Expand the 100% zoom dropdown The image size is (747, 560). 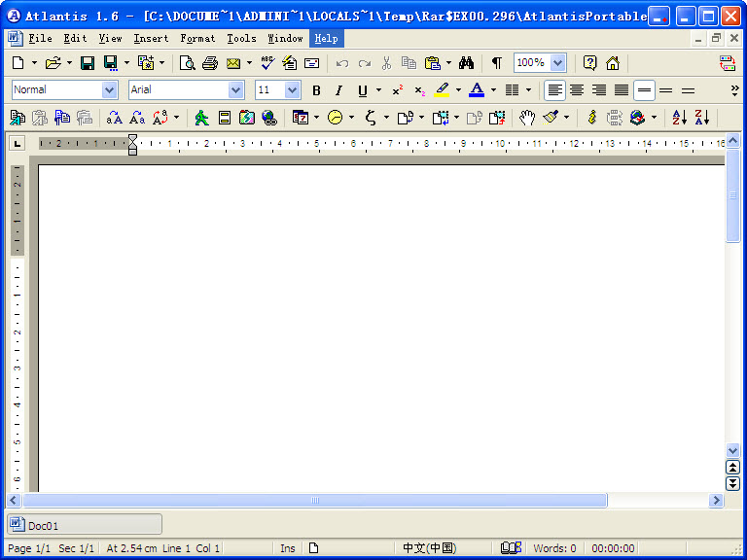click(x=557, y=63)
